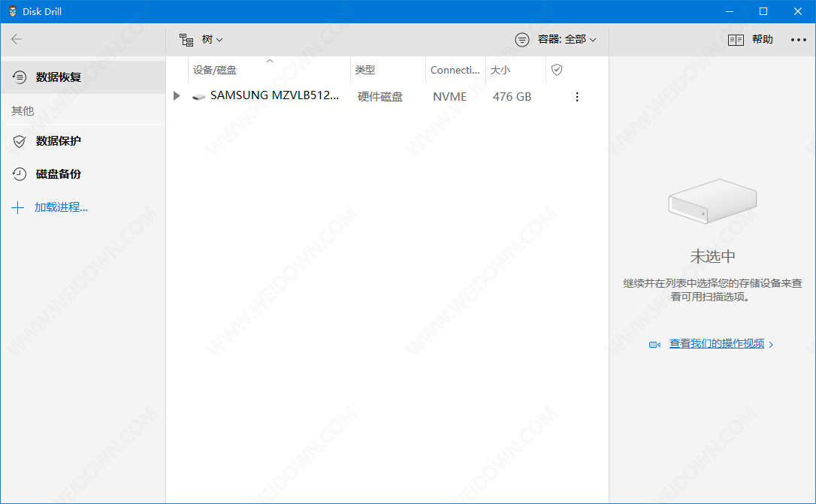Select 磁盘备份 in the sidebar
This screenshot has width=816, height=504.
click(x=59, y=174)
